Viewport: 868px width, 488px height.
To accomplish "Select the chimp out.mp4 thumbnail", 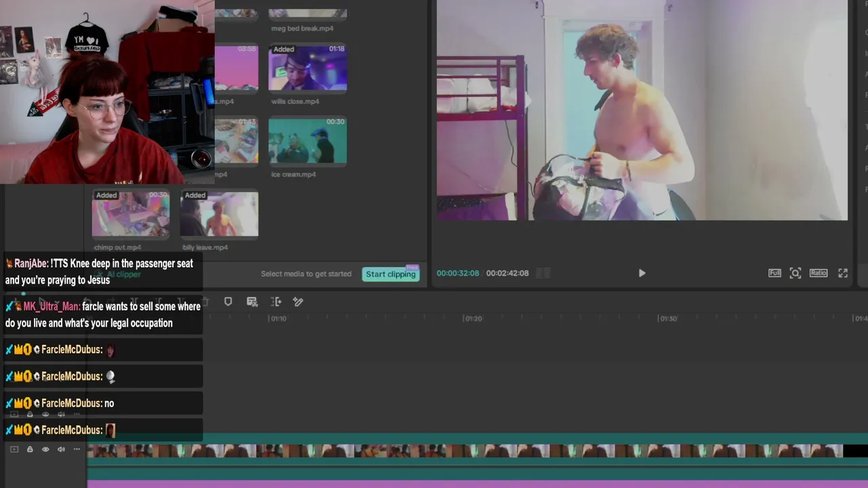I will click(131, 214).
